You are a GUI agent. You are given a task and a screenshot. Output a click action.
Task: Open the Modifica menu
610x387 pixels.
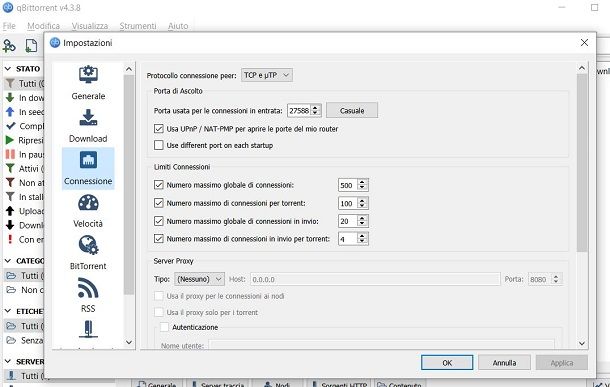click(x=44, y=26)
